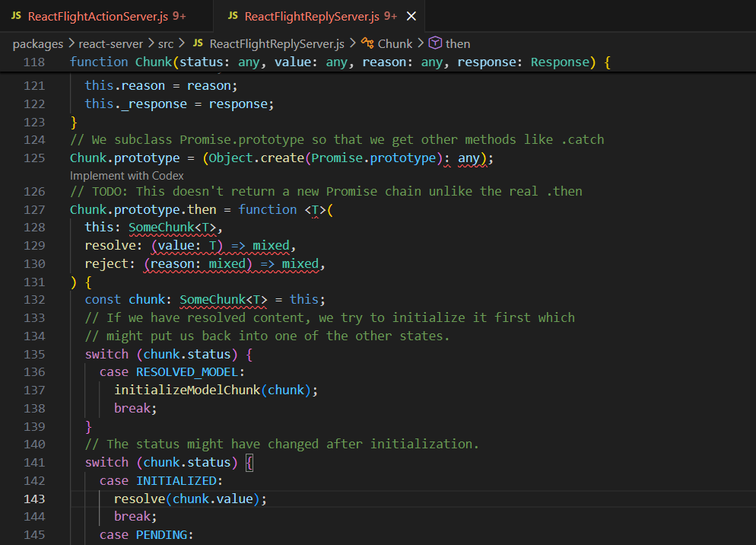Expand the 'src' breadcrumb folder
Screen dimensions: 756x545
166,44
